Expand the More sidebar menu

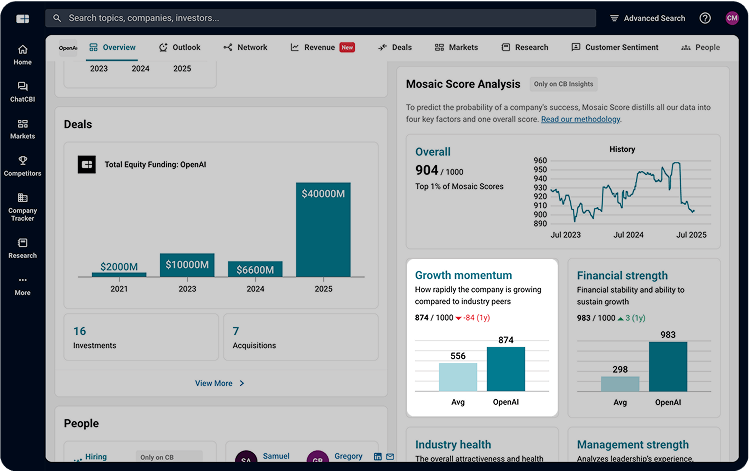pos(22,286)
